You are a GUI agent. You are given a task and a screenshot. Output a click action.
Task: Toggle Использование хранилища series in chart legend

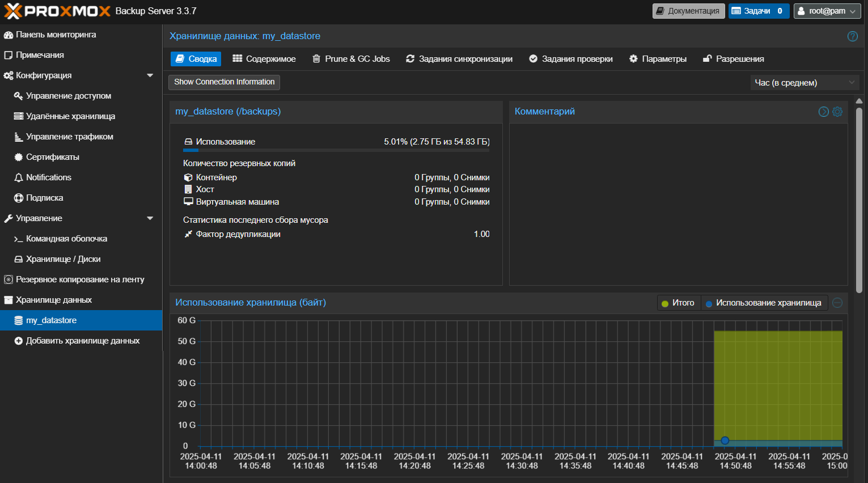[x=764, y=303]
